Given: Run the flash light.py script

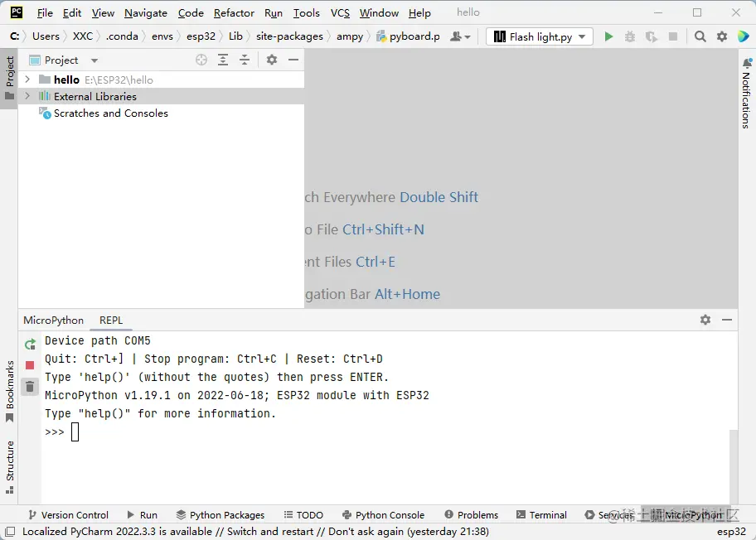Looking at the screenshot, I should pyautogui.click(x=608, y=37).
